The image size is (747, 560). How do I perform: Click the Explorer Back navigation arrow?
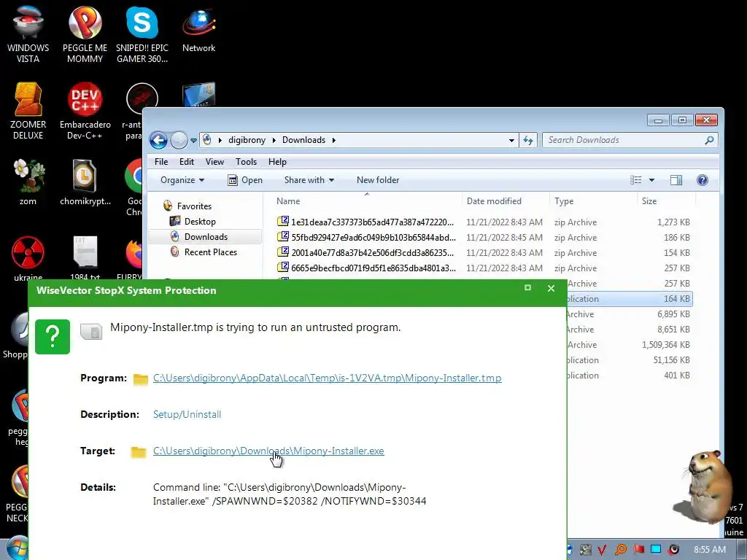(158, 140)
